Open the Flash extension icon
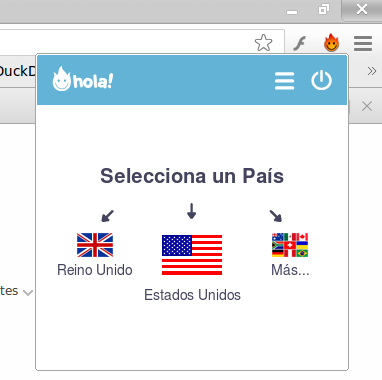Image resolution: width=382 pixels, height=380 pixels. 299,43
